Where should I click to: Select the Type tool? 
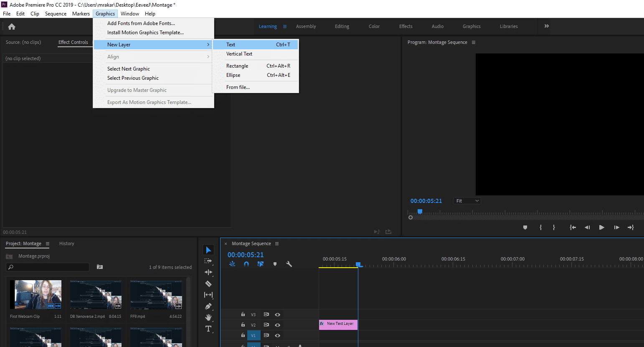tap(208, 329)
